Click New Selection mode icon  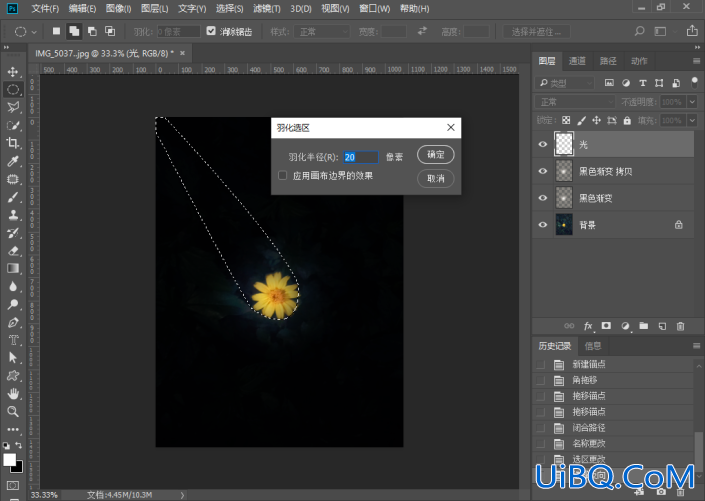(x=56, y=31)
